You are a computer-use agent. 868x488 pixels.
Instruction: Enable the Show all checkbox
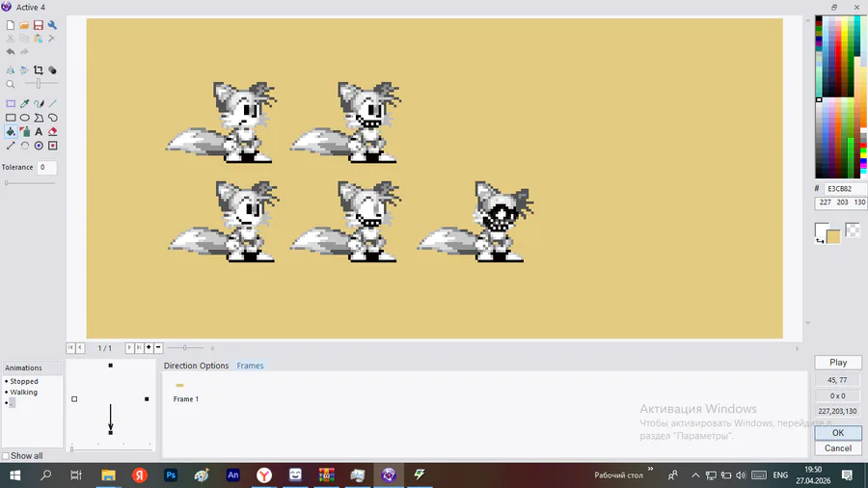(x=6, y=456)
